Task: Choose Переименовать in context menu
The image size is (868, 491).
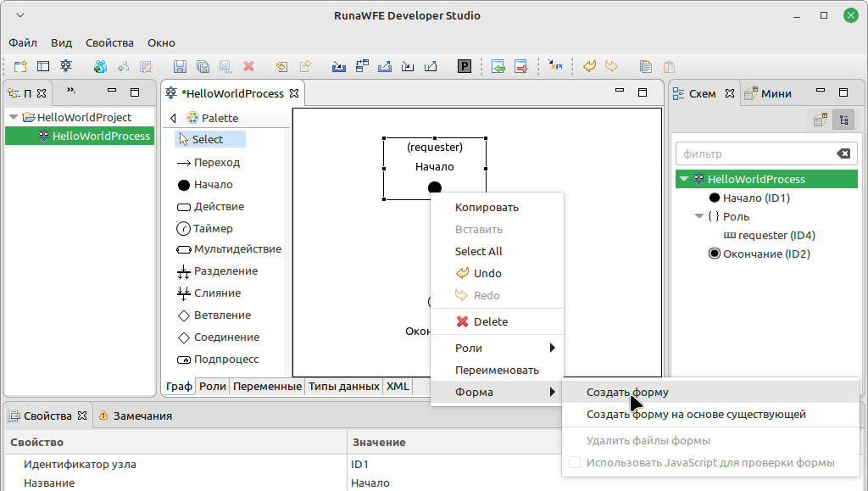Action: click(x=497, y=371)
